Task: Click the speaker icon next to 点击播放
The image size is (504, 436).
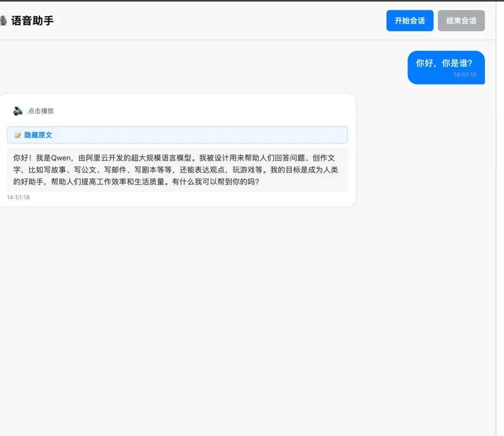Action: coord(18,111)
